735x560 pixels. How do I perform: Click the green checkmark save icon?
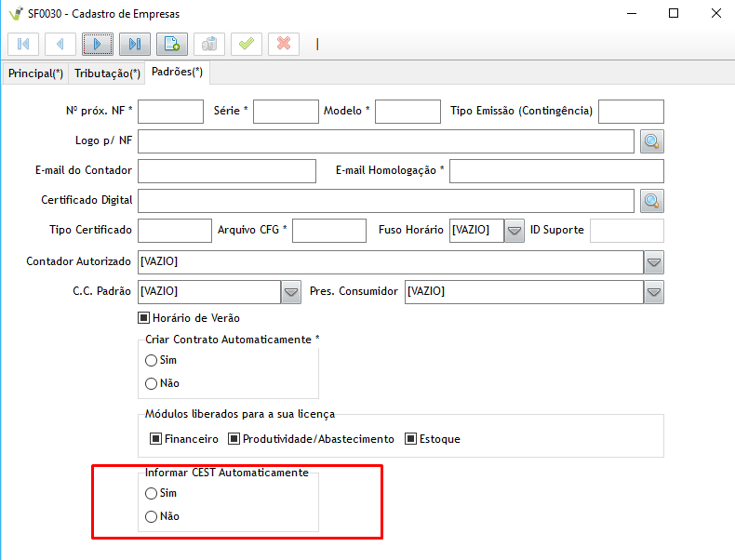247,44
